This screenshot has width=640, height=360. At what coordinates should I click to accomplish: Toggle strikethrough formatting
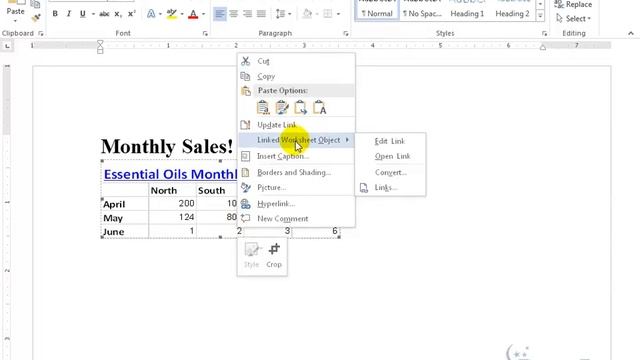coord(104,14)
